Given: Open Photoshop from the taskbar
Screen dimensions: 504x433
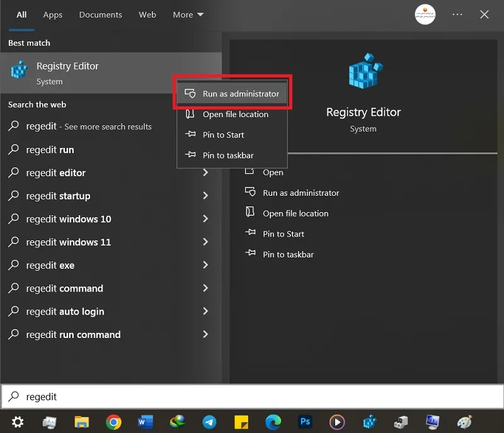Looking at the screenshot, I should click(305, 422).
